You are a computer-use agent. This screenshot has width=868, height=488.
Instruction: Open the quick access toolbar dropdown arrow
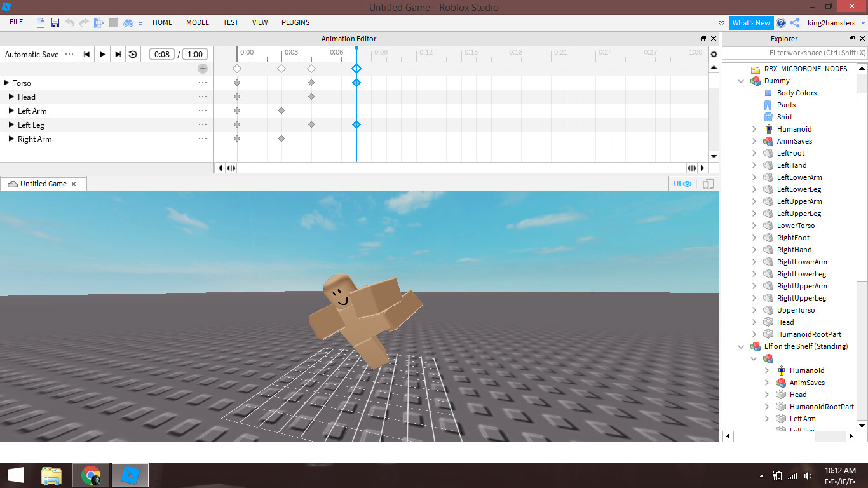(x=140, y=24)
